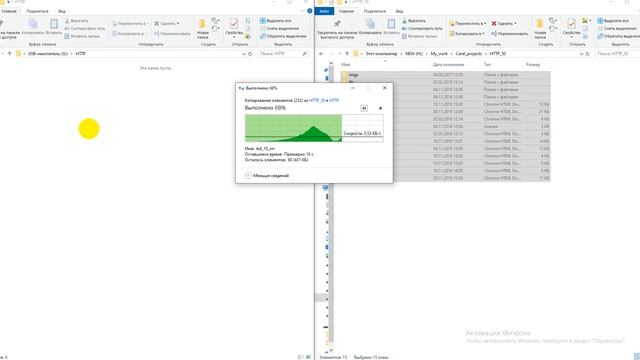The height and width of the screenshot is (360, 640).
Task: Sort by Тип column header
Action: (487, 64)
